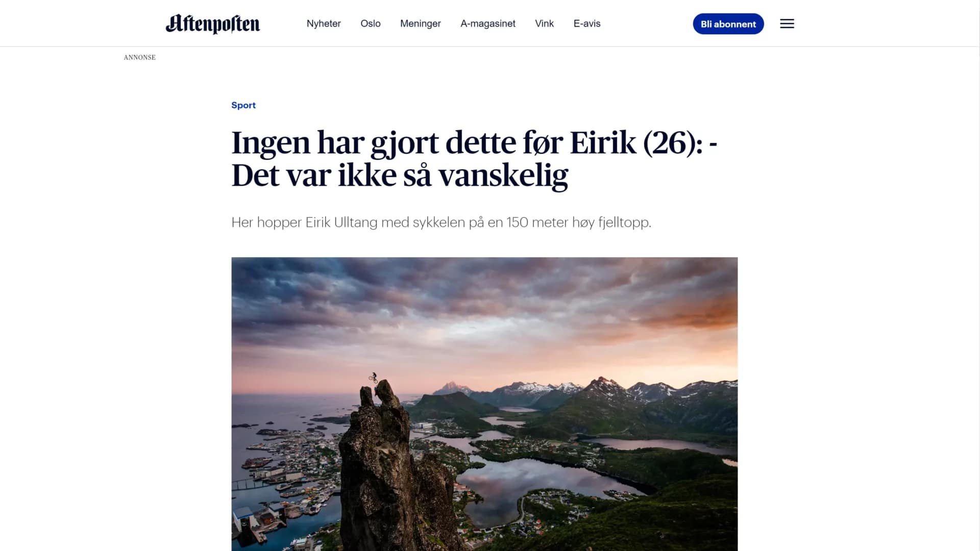Select A-magasinet in the navigation

(x=488, y=23)
